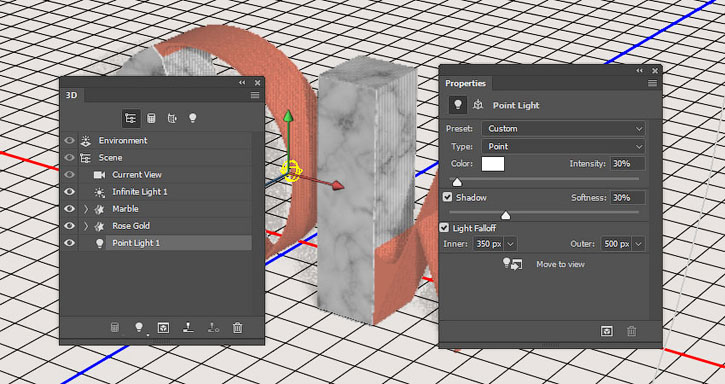Click the Outer falloff value field

pyautogui.click(x=617, y=244)
